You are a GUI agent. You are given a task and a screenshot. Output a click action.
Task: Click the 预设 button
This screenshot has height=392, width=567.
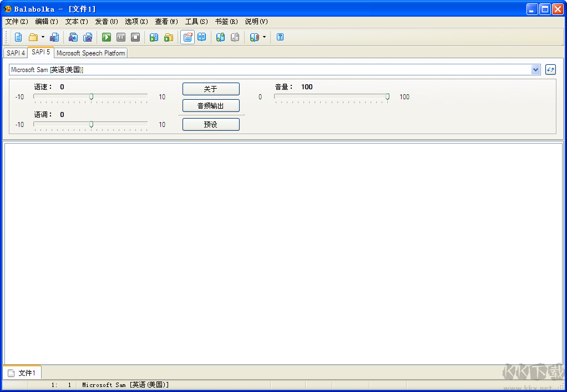[210, 124]
